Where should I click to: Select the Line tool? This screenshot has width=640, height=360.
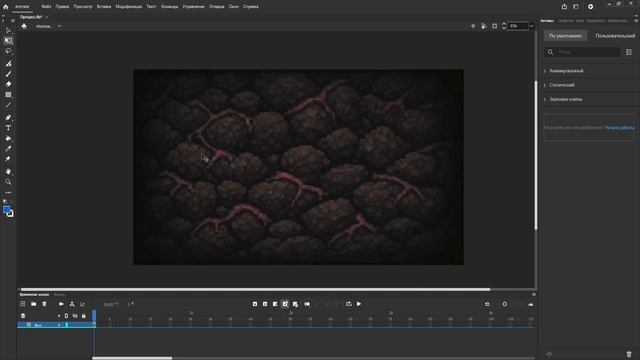(8, 105)
